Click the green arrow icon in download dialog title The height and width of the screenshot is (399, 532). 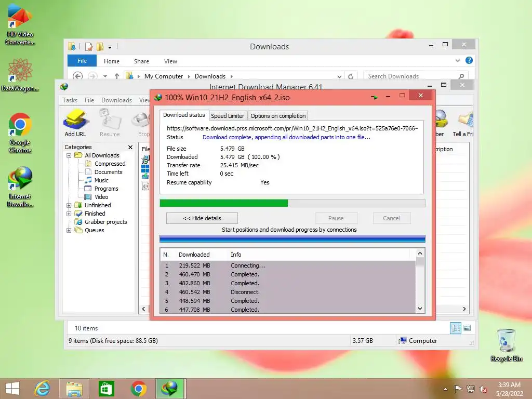click(374, 97)
